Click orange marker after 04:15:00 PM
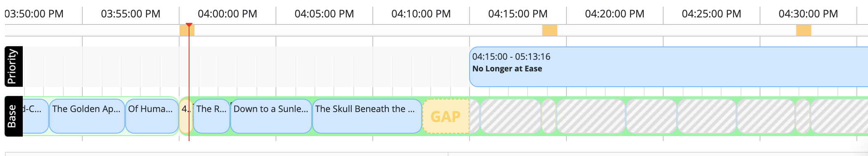The image size is (868, 156). [x=550, y=30]
